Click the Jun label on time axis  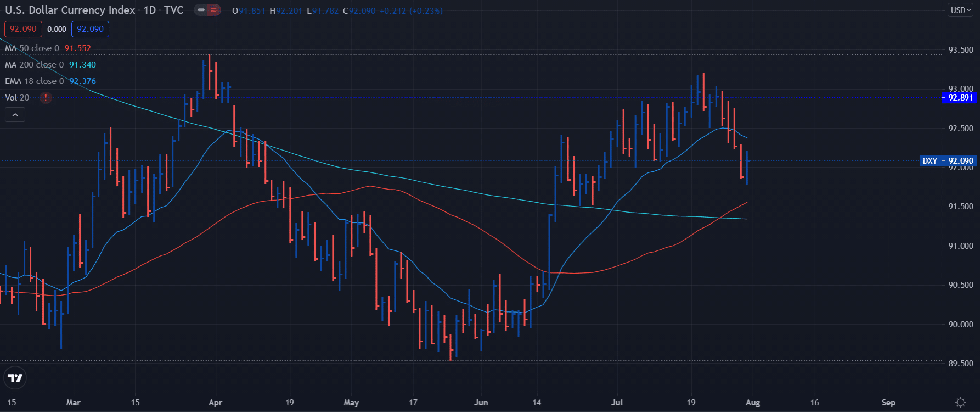coord(481,403)
